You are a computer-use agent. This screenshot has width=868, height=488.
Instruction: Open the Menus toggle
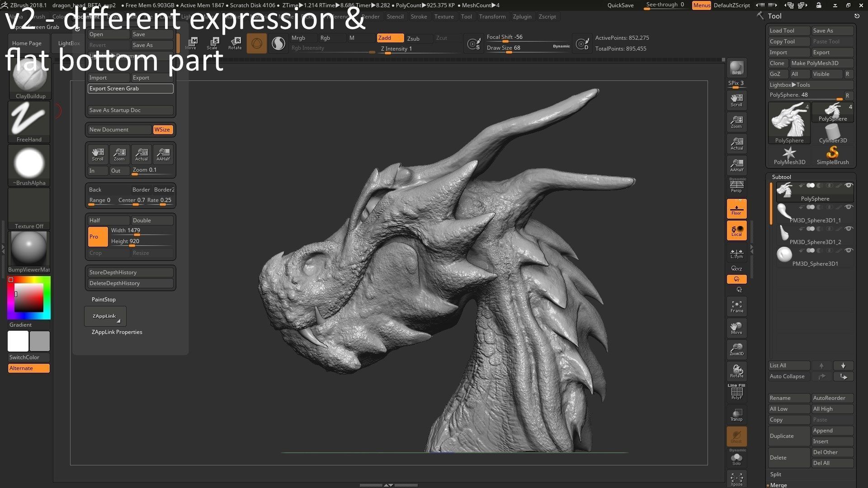point(702,5)
